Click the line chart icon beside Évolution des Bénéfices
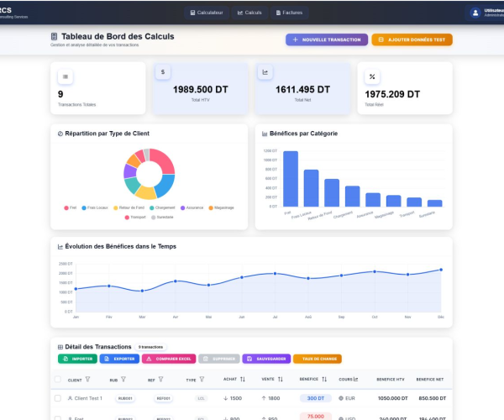This screenshot has height=420, width=504. pos(60,247)
